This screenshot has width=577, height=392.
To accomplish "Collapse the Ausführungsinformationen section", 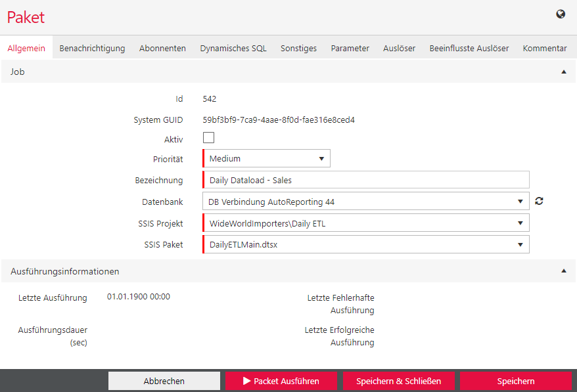I will point(563,271).
